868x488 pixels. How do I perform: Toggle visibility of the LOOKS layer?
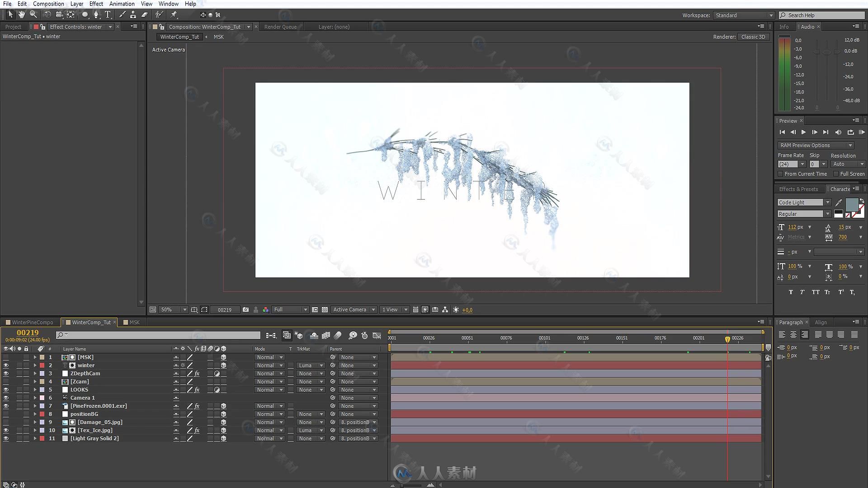[x=6, y=390]
